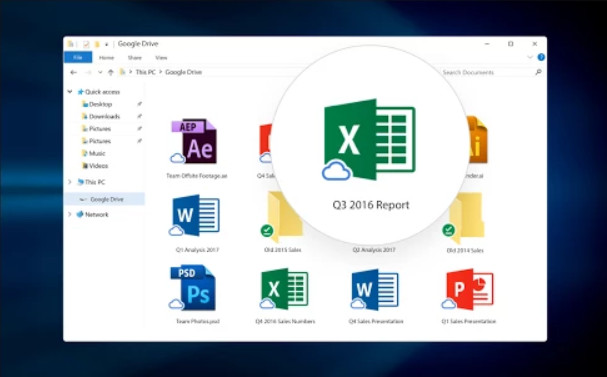Select Music in the navigation pane

click(97, 153)
